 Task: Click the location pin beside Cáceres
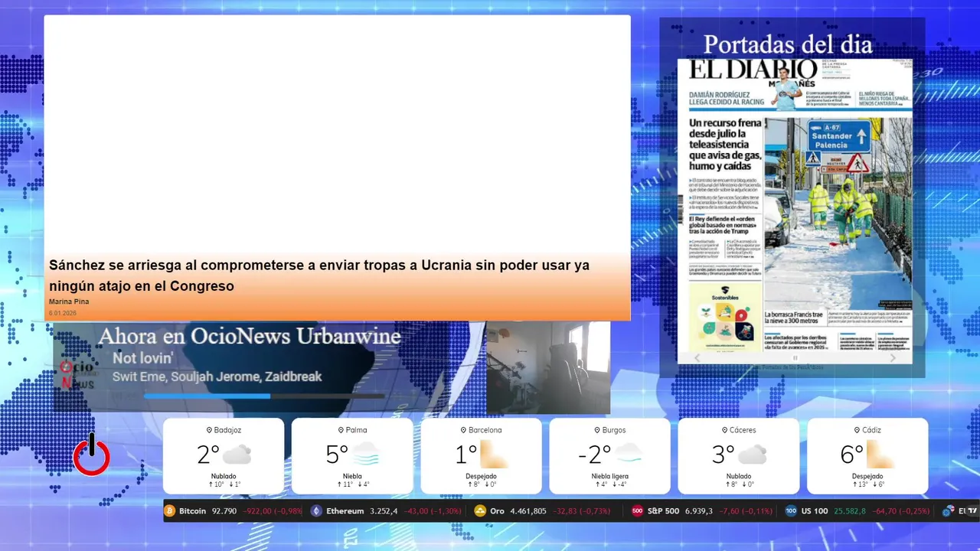(724, 430)
